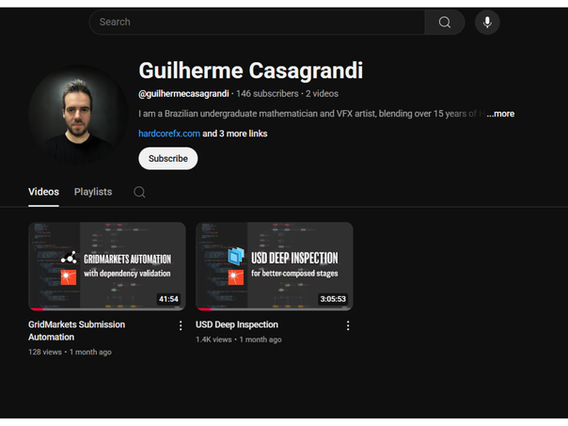568x426 pixels.
Task: Play USD Deep Inspection video thumbnail
Action: tap(274, 266)
